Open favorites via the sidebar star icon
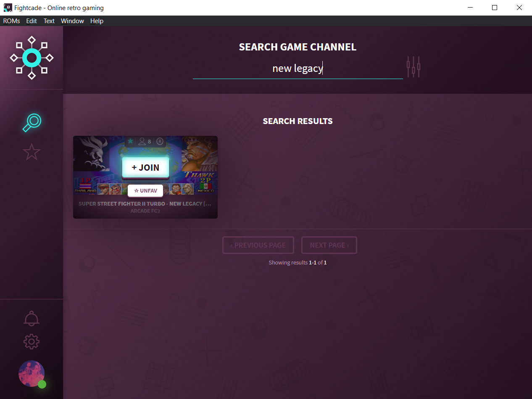532x399 pixels. click(32, 152)
